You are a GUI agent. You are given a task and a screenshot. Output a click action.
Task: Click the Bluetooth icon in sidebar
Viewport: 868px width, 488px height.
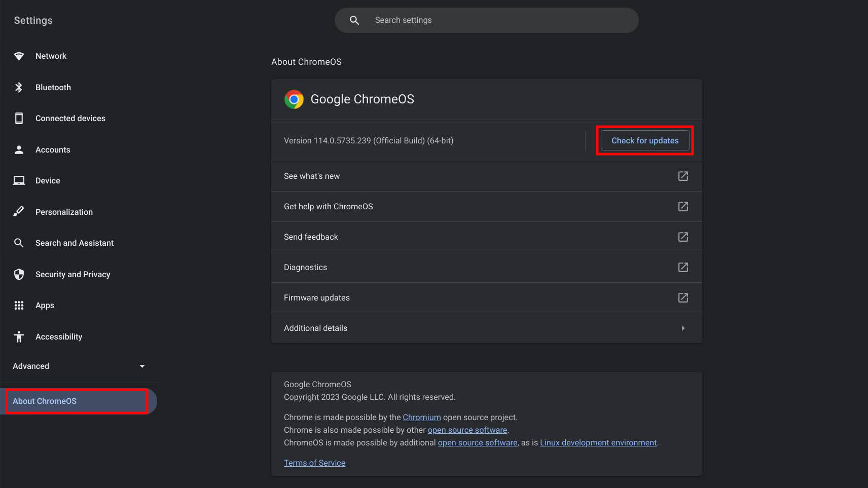(x=19, y=87)
